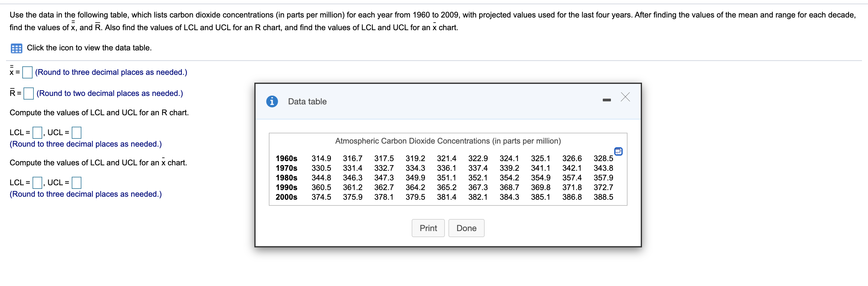Select the UCL box for the R chart
Screen dimensions: 868x286
(77, 132)
